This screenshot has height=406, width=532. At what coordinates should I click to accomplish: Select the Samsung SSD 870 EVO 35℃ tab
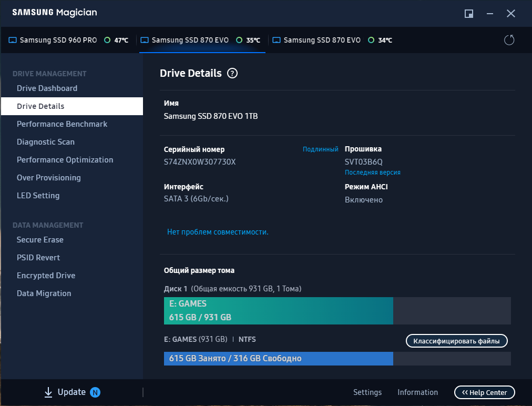(x=202, y=40)
